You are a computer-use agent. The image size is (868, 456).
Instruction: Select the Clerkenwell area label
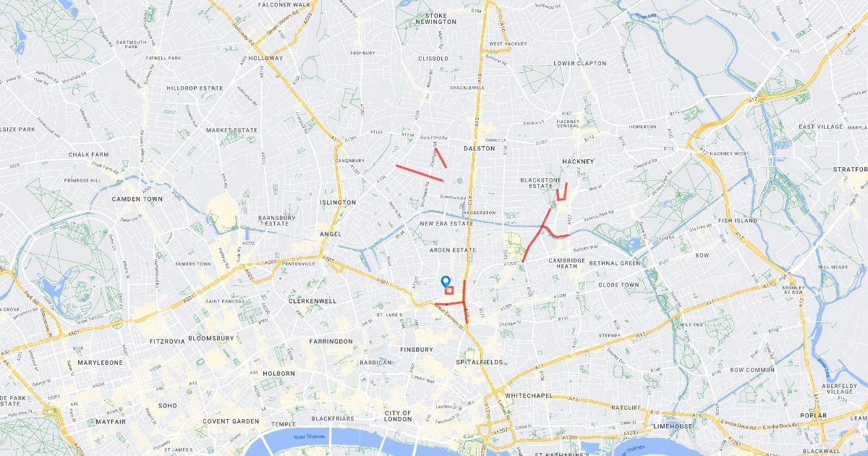312,300
